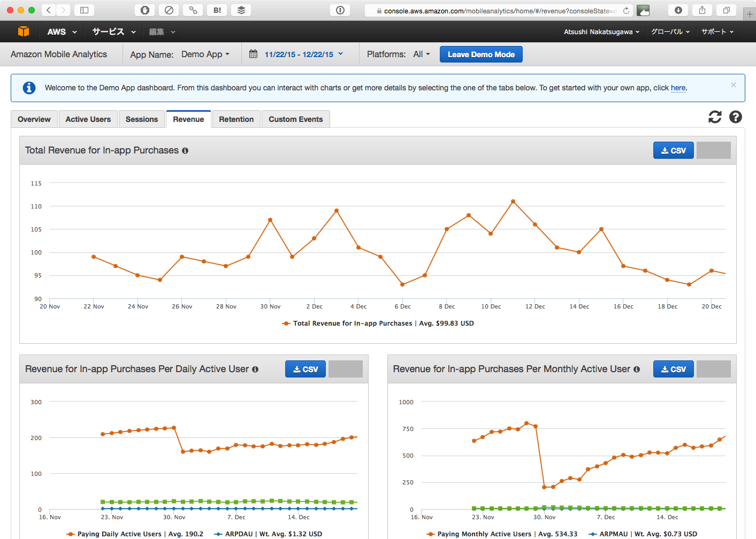Click the AWS orange cube home icon
Image resolution: width=756 pixels, height=539 pixels.
(23, 32)
